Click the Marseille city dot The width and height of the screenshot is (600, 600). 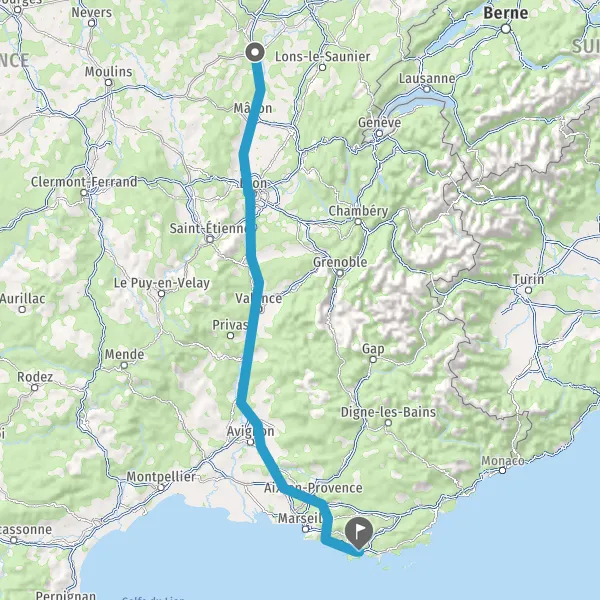pos(305,529)
